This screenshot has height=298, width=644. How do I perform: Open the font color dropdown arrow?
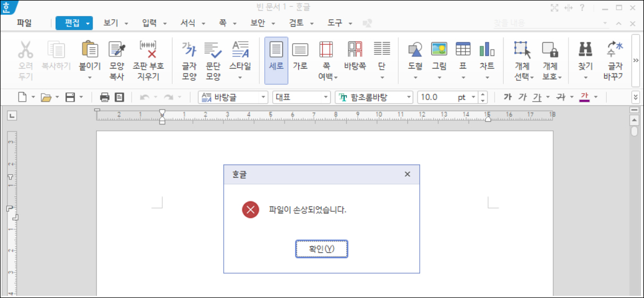click(x=596, y=97)
